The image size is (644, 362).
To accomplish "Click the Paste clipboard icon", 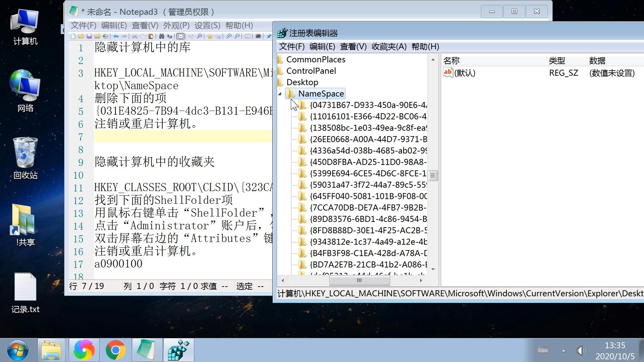I will [x=151, y=36].
